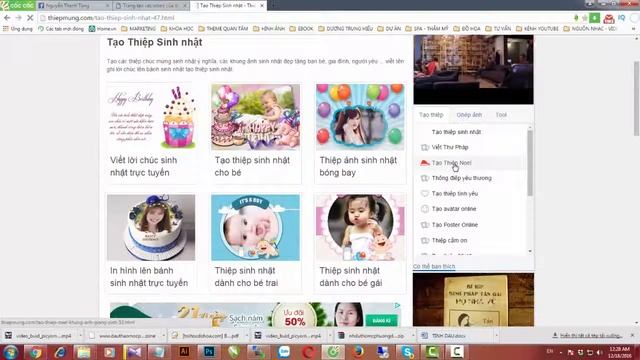
Task: Open ĐỒ HỌA bookmark folder
Action: point(467,29)
